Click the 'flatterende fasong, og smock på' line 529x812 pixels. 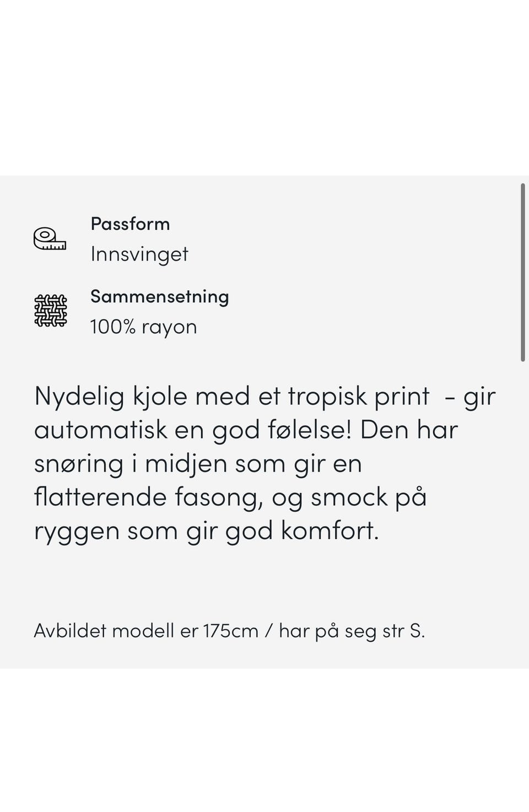click(x=230, y=497)
